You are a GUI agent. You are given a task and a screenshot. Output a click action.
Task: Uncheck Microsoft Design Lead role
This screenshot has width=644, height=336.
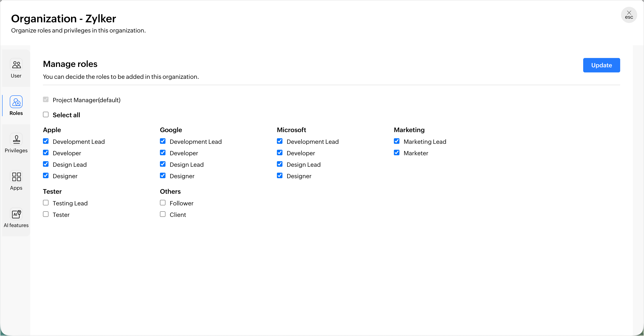(x=280, y=164)
